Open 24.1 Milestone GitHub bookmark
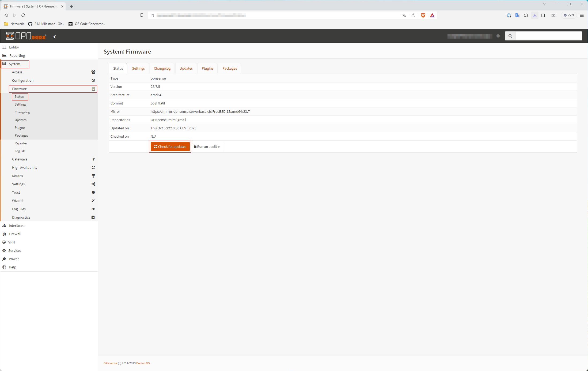Image resolution: width=588 pixels, height=371 pixels. point(46,24)
